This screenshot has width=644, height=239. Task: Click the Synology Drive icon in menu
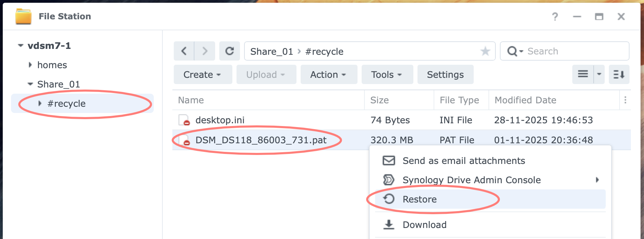[389, 180]
